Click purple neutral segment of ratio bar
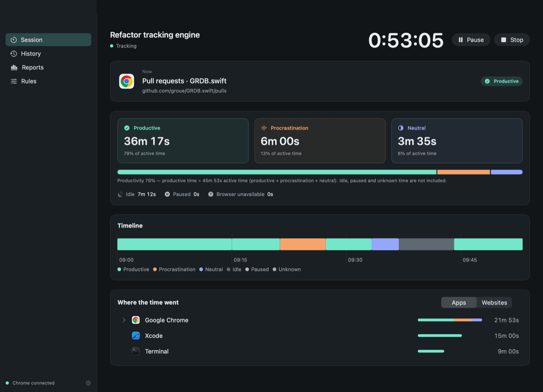This screenshot has width=543, height=392. [507, 172]
